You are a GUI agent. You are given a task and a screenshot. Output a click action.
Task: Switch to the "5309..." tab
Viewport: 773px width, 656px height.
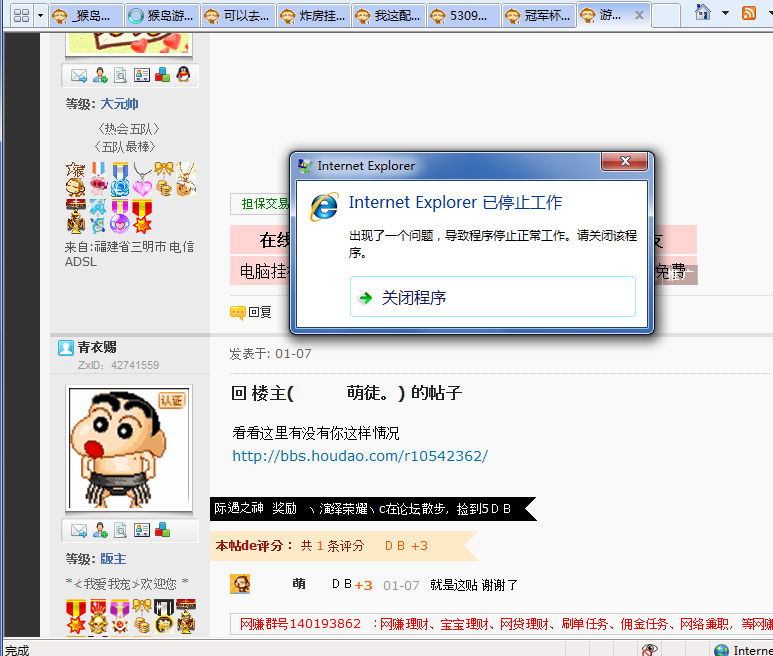pos(464,16)
